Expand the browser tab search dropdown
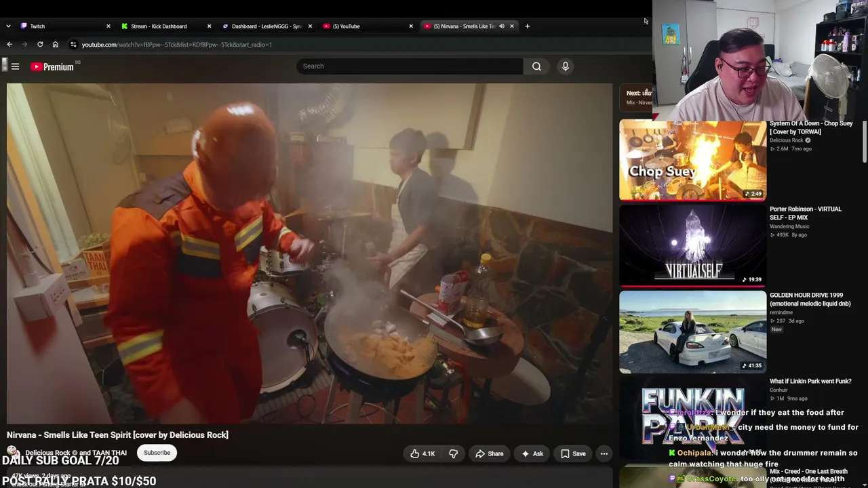 click(x=8, y=26)
